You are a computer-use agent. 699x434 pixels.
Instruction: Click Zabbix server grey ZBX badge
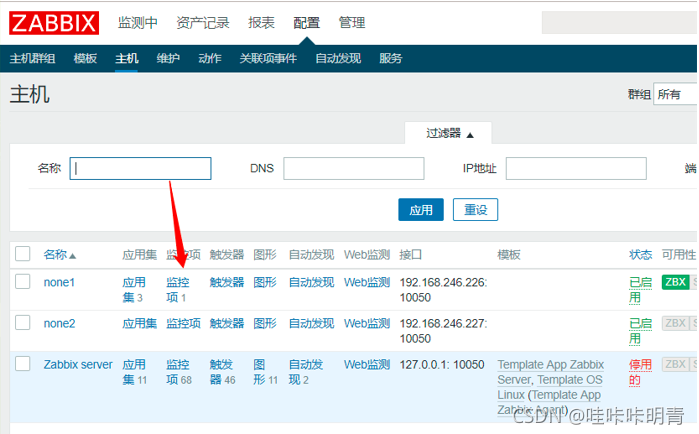(x=675, y=364)
